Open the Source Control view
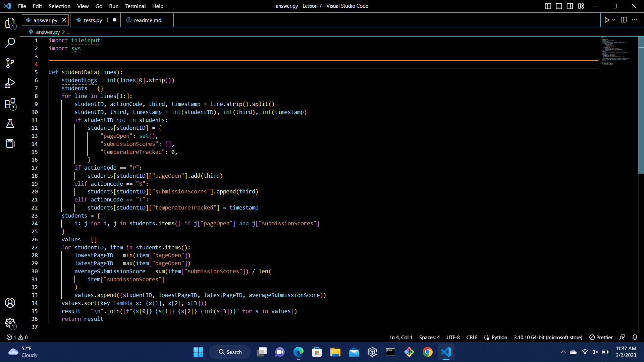The height and width of the screenshot is (362, 644). point(10,63)
